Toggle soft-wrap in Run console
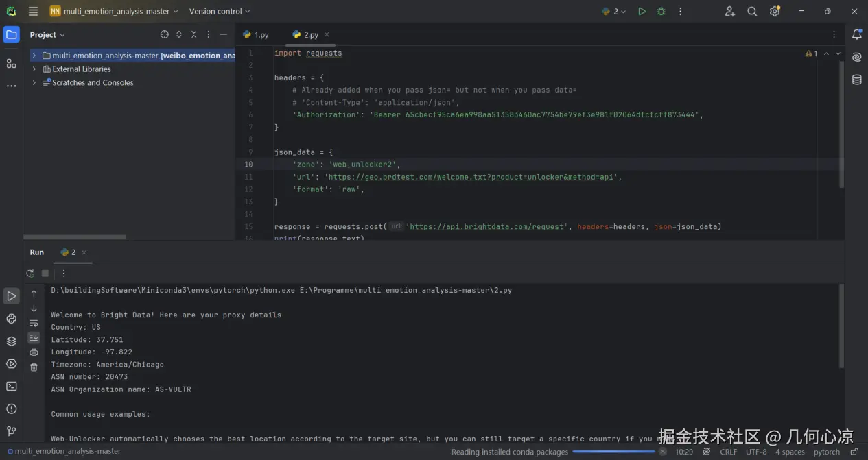 pyautogui.click(x=34, y=323)
